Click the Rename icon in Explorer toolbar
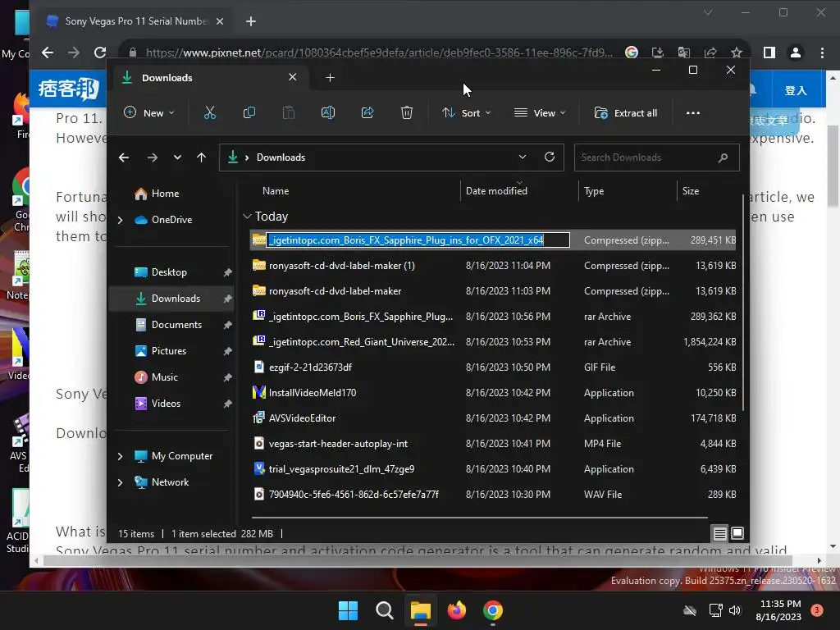The width and height of the screenshot is (840, 630). (328, 112)
